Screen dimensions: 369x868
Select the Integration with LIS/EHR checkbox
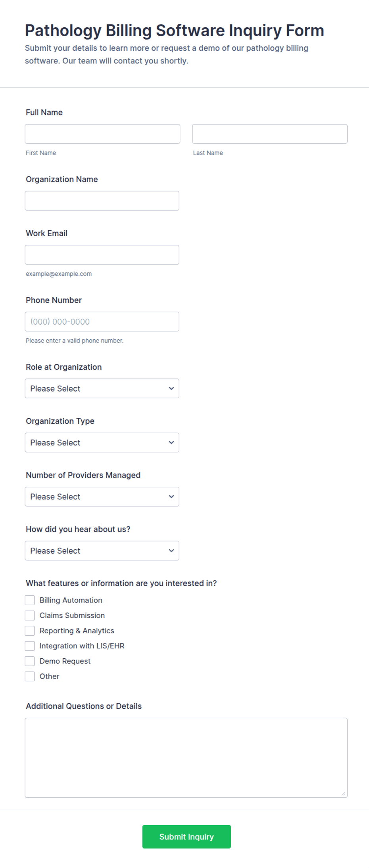(x=30, y=646)
